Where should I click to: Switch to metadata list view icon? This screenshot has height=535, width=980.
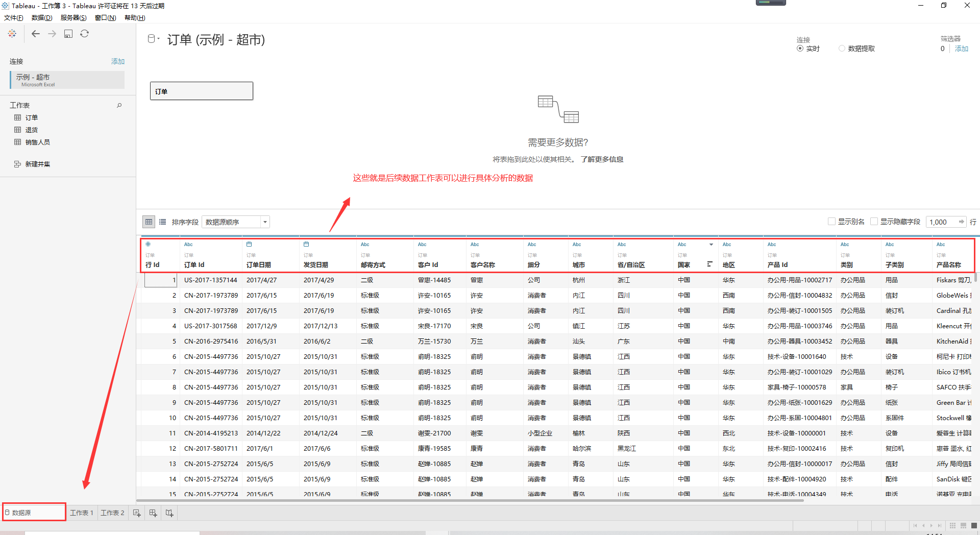[162, 222]
